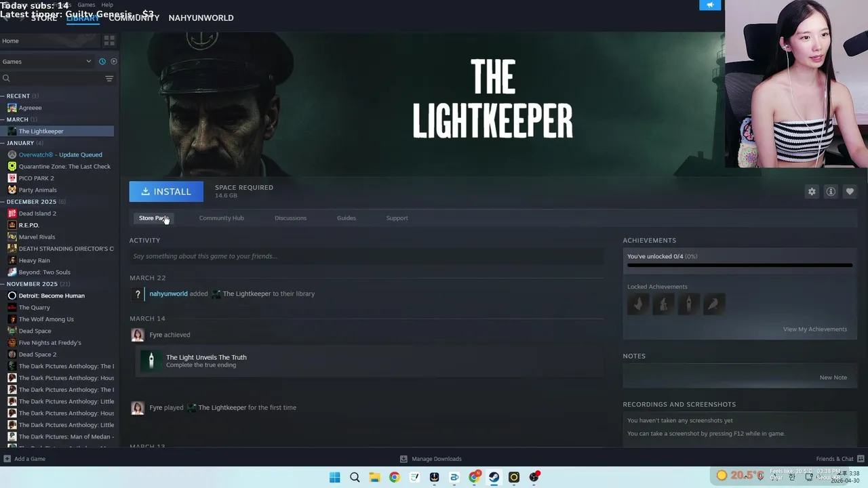
Task: Select Agreeee in the game list
Action: [x=30, y=108]
